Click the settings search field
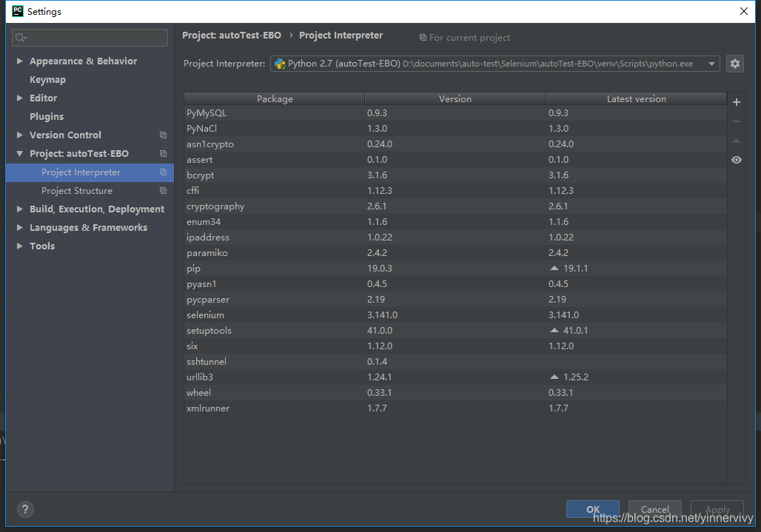This screenshot has height=532, width=761. 90,37
